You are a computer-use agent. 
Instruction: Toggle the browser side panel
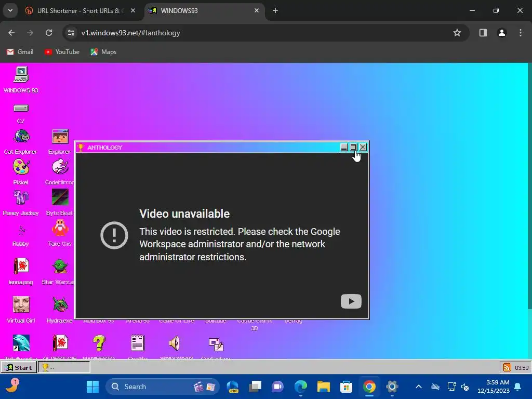pyautogui.click(x=483, y=33)
